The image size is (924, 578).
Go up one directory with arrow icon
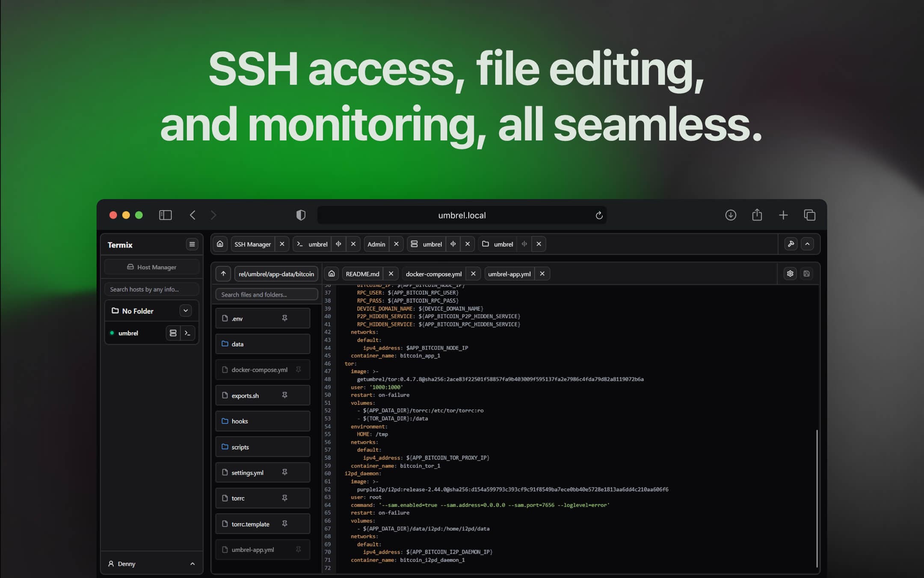click(x=223, y=274)
